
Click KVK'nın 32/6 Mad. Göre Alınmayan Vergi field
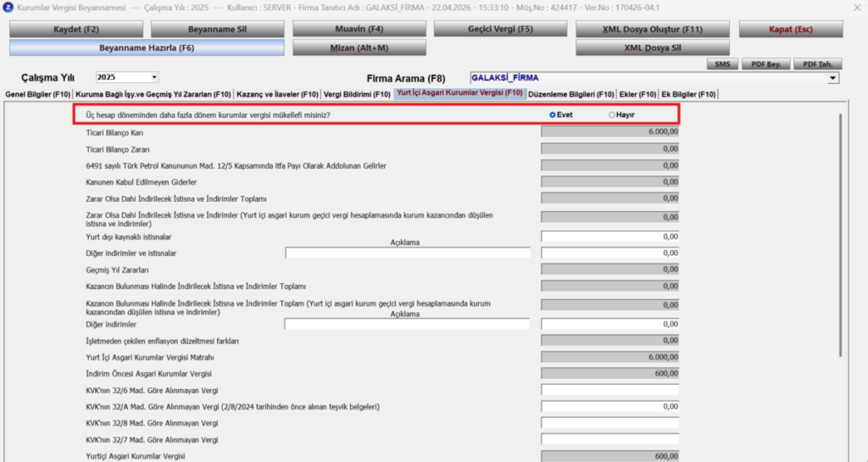(x=610, y=390)
